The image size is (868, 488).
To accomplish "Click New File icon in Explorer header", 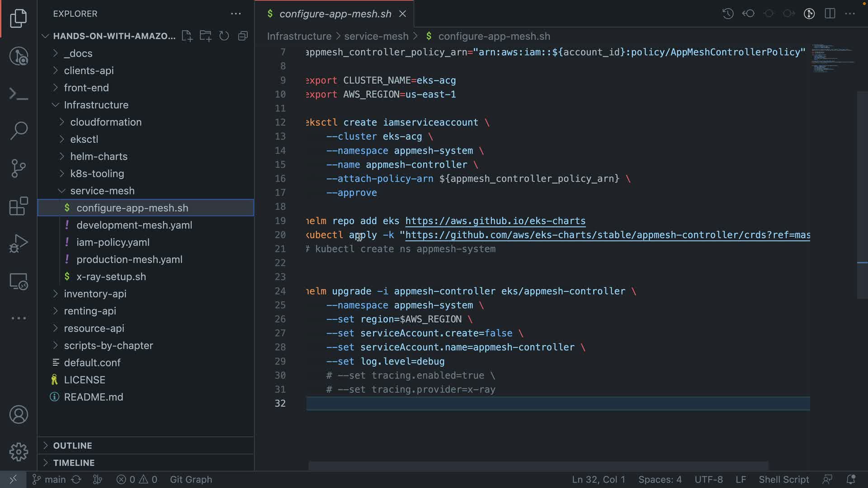I will (187, 36).
